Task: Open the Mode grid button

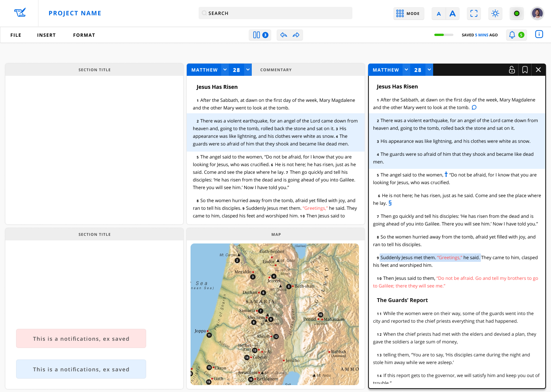Action: [409, 13]
